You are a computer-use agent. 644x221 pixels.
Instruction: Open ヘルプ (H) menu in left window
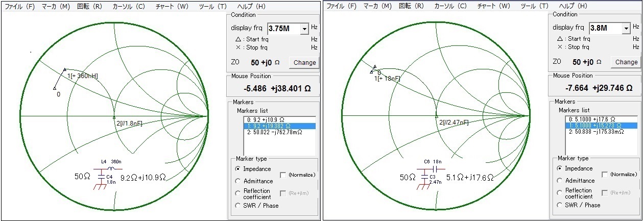coord(250,7)
